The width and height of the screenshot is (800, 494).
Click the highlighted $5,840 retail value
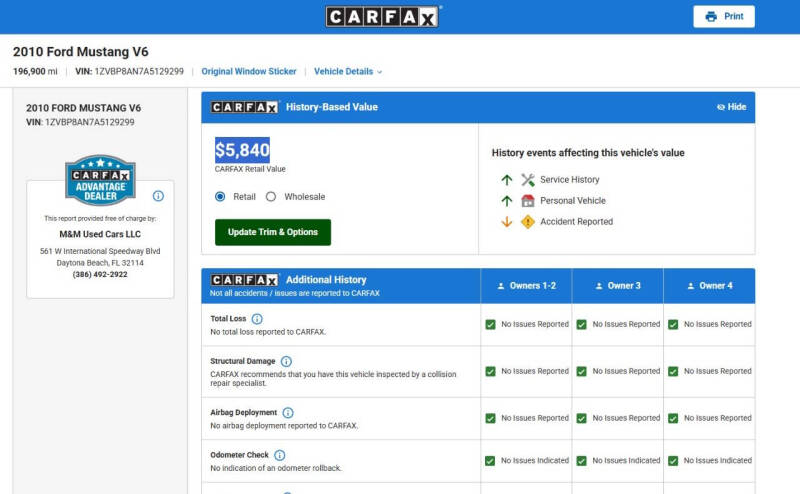[x=242, y=150]
